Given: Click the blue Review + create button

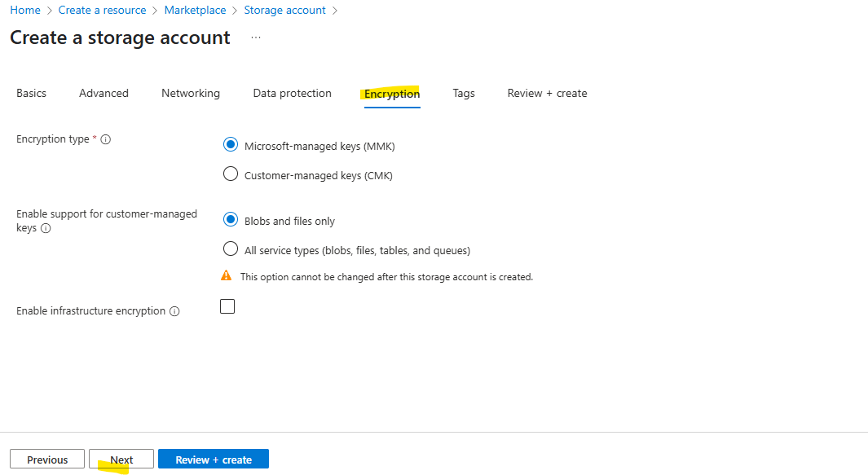Looking at the screenshot, I should [x=213, y=460].
